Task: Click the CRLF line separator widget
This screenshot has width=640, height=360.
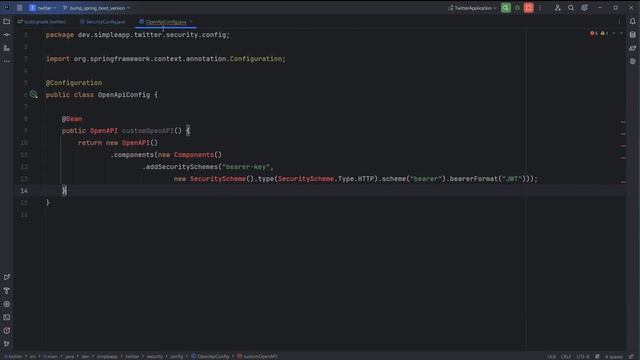Action: 566,357
